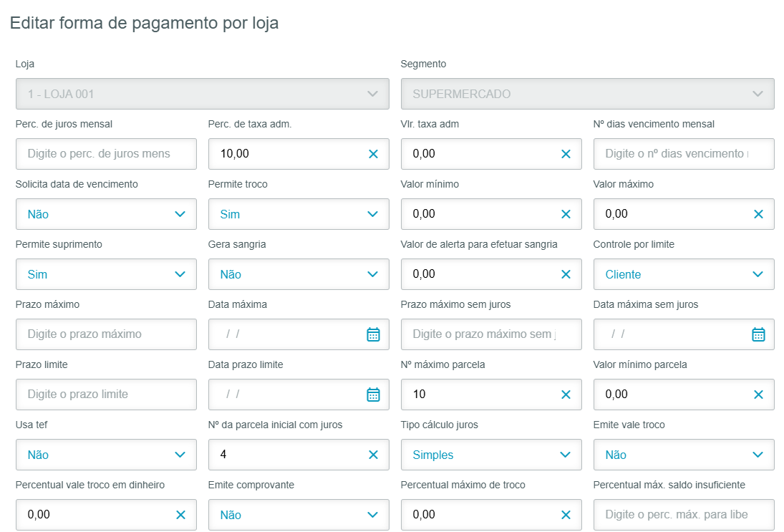This screenshot has width=784, height=532.
Task: Expand Solicita data de vencimento dropdown
Action: tap(106, 214)
